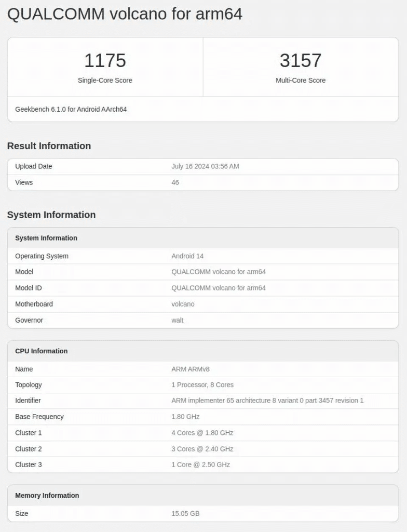Click the 'Model' row label

pos(24,272)
